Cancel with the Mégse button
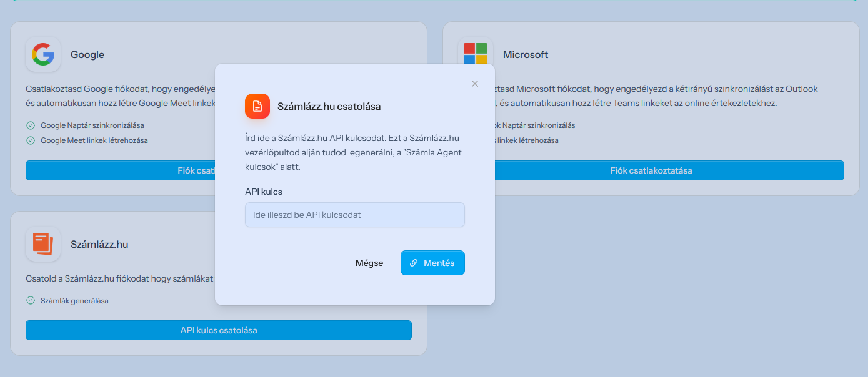The image size is (868, 377). tap(369, 263)
